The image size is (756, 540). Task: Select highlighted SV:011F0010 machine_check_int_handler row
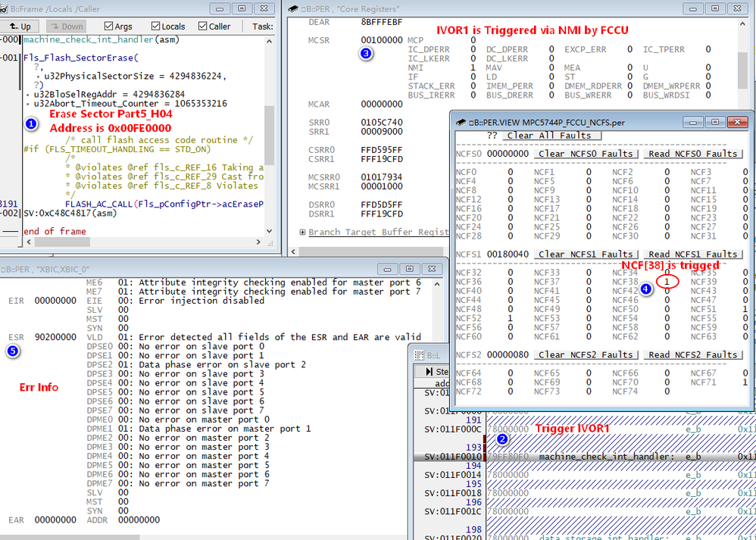pos(584,457)
